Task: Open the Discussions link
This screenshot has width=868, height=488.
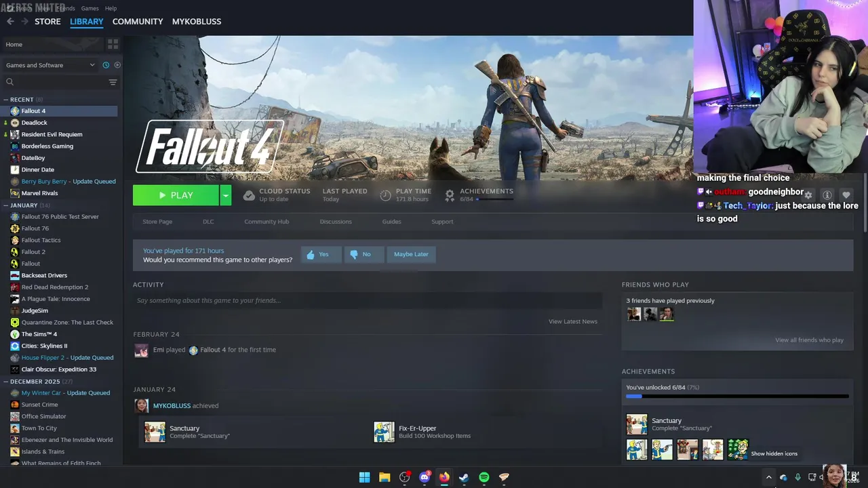Action: (x=336, y=222)
